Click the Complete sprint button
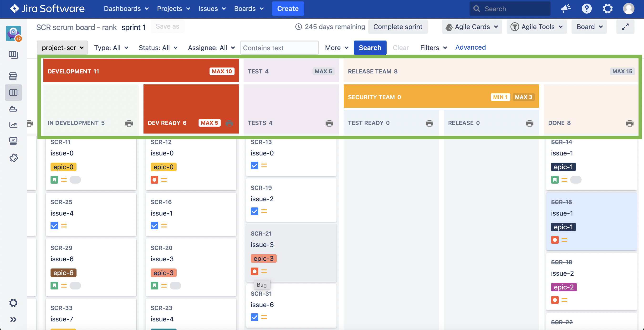 tap(398, 27)
